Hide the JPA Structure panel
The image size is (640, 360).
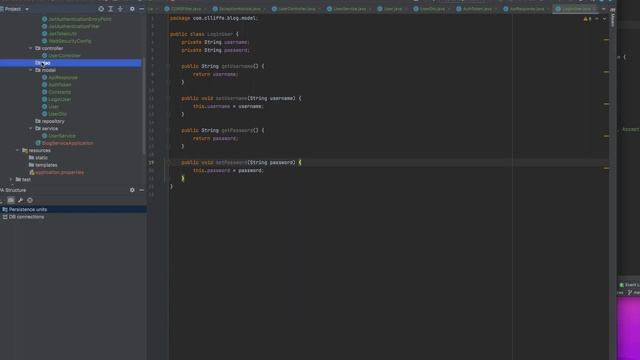click(x=142, y=190)
